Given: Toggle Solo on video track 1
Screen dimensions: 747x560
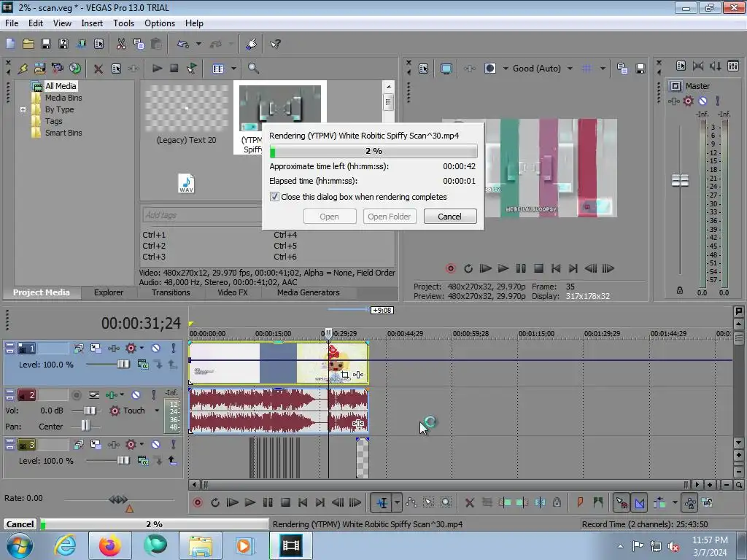Looking at the screenshot, I should click(x=173, y=349).
